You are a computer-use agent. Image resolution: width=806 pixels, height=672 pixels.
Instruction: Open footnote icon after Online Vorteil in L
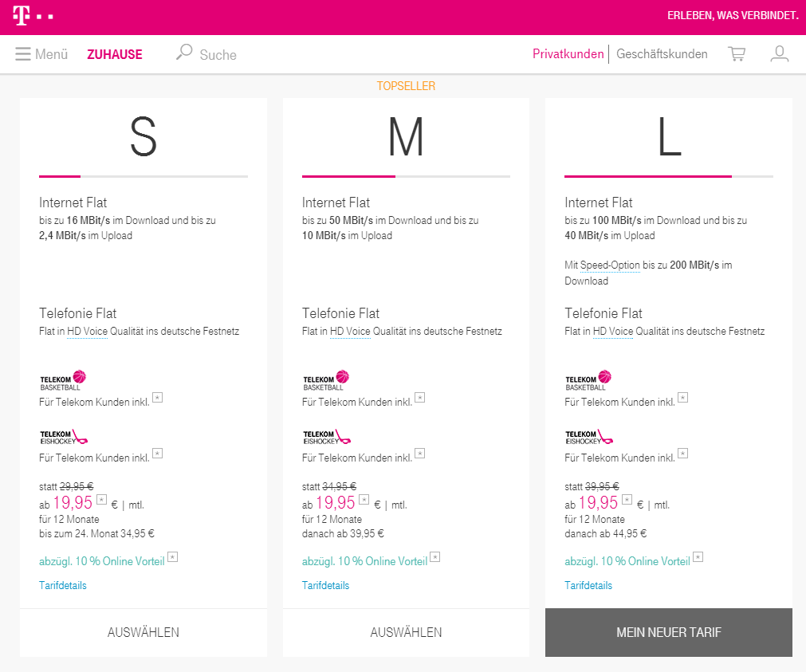(698, 557)
